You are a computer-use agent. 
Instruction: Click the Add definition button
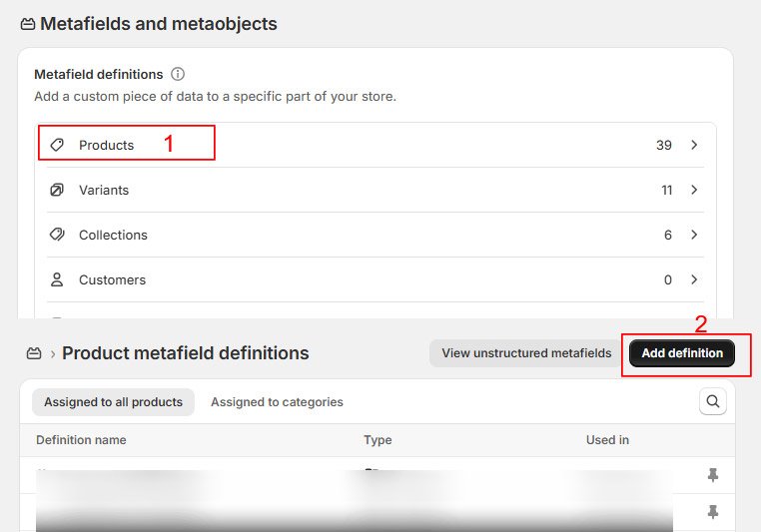click(682, 353)
